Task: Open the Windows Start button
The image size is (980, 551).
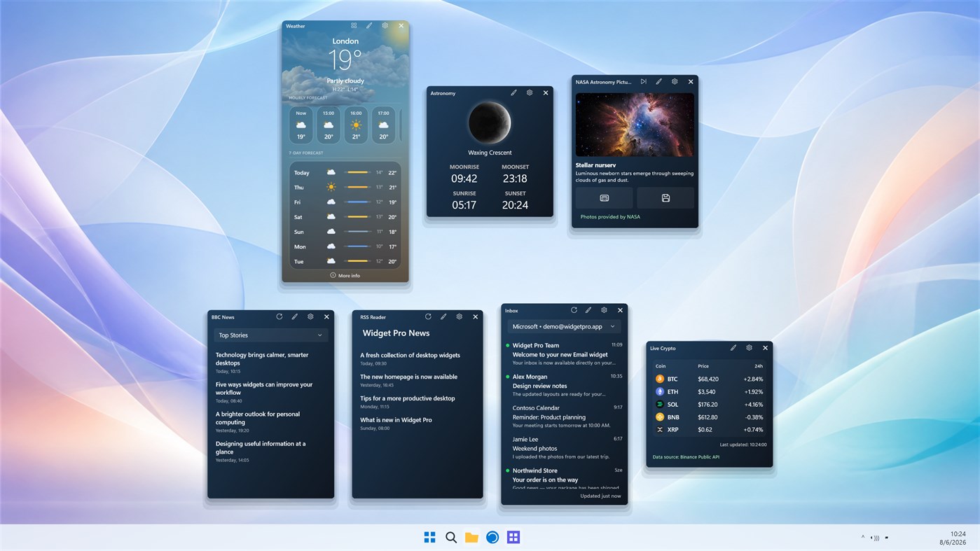Action: tap(430, 537)
